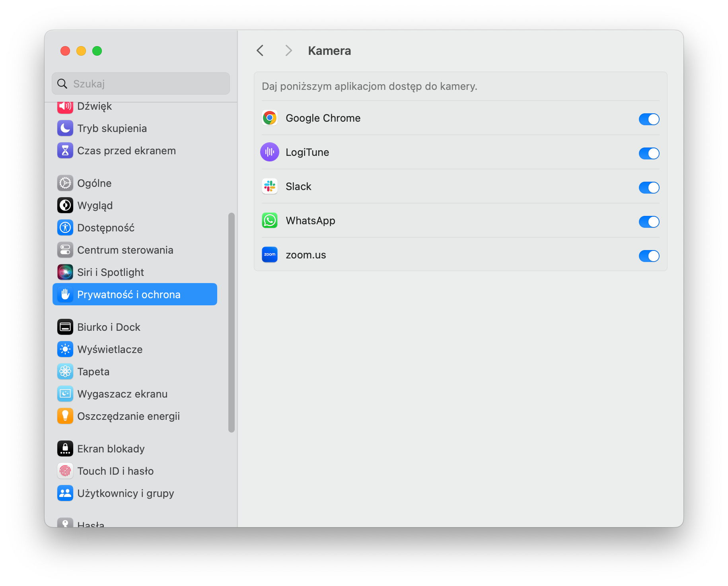Image resolution: width=728 pixels, height=586 pixels.
Task: Toggle zoom.us camera access switch
Action: coord(649,256)
